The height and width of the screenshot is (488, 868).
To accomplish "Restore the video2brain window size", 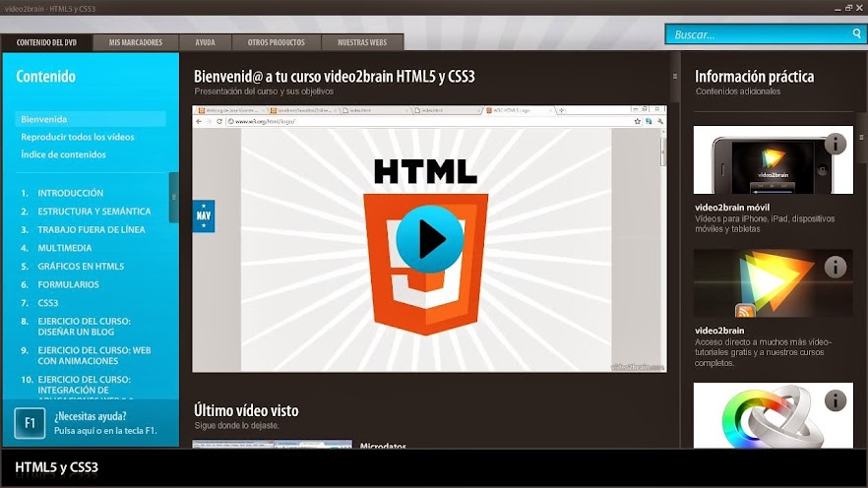I will [848, 8].
